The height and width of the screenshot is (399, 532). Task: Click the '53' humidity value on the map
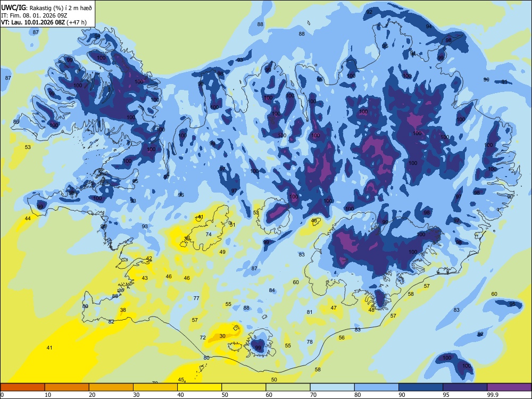pyautogui.click(x=28, y=147)
